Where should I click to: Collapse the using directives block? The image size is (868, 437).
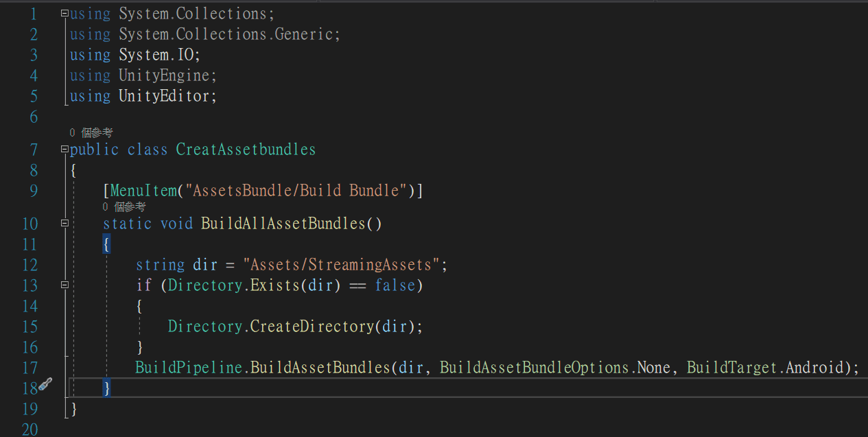pos(64,13)
